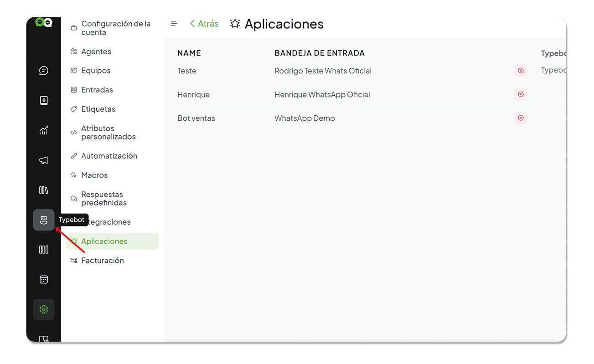
Task: Select the highlighted Typebot robot icon
Action: coord(43,220)
